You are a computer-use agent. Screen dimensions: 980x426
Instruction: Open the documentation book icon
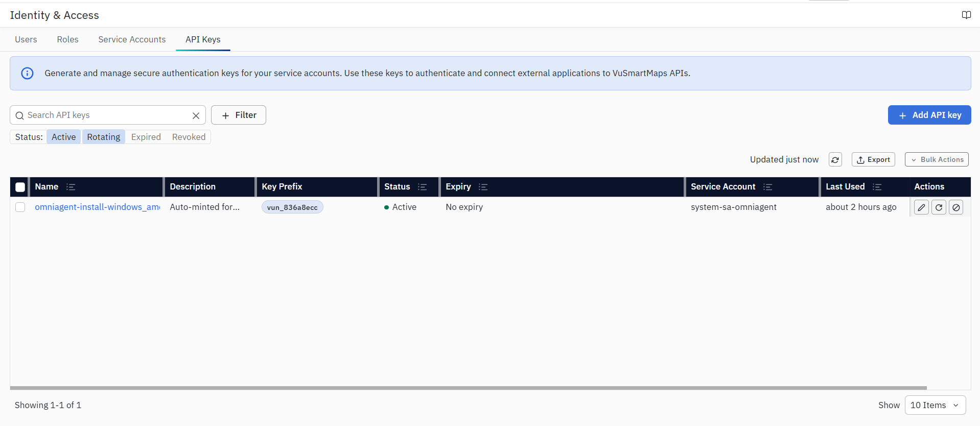pyautogui.click(x=966, y=15)
